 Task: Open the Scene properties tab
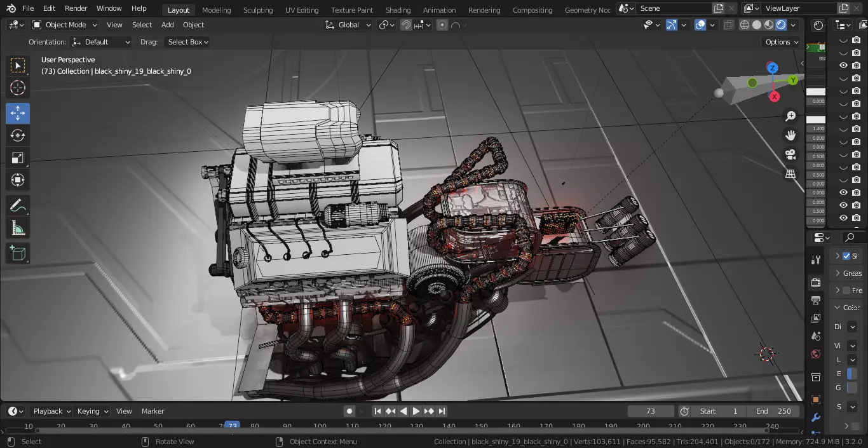(816, 336)
